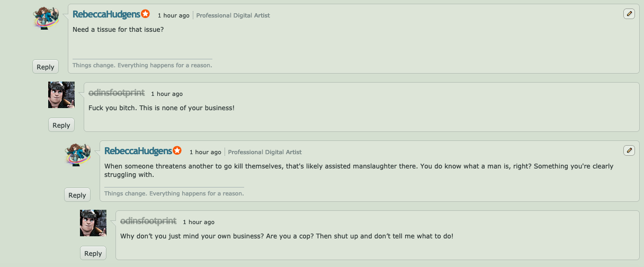Open the first struck-through odinsfootprint username
The image size is (644, 267).
tap(117, 93)
